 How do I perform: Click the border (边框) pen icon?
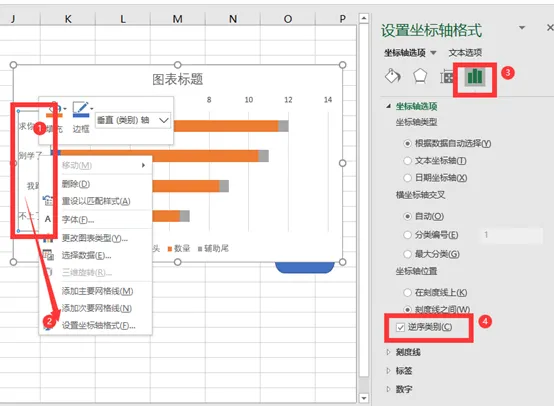tap(81, 109)
